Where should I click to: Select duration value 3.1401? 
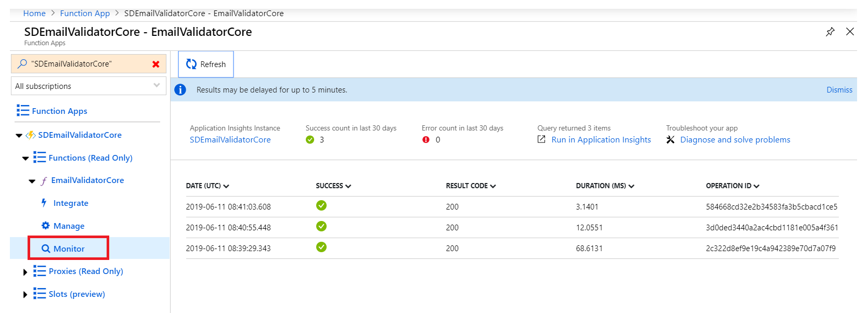click(x=587, y=206)
